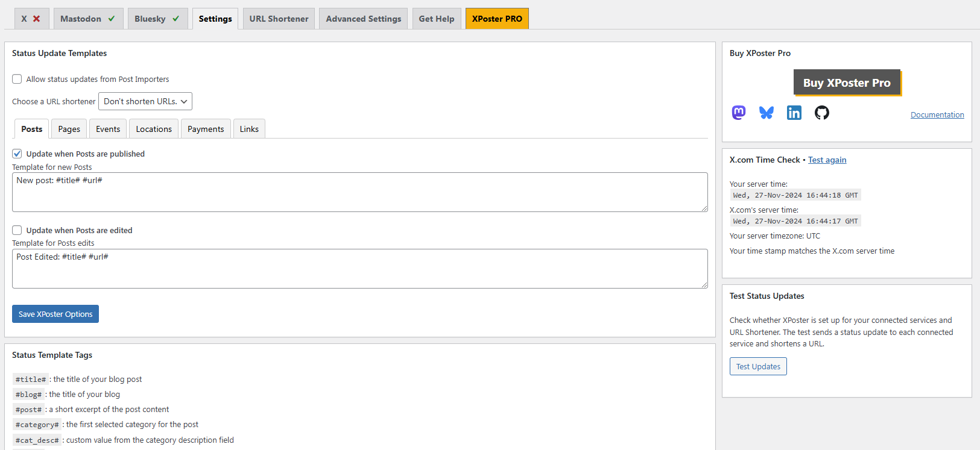Image resolution: width=980 pixels, height=450 pixels.
Task: Switch to the Bluesky tab
Action: [157, 19]
